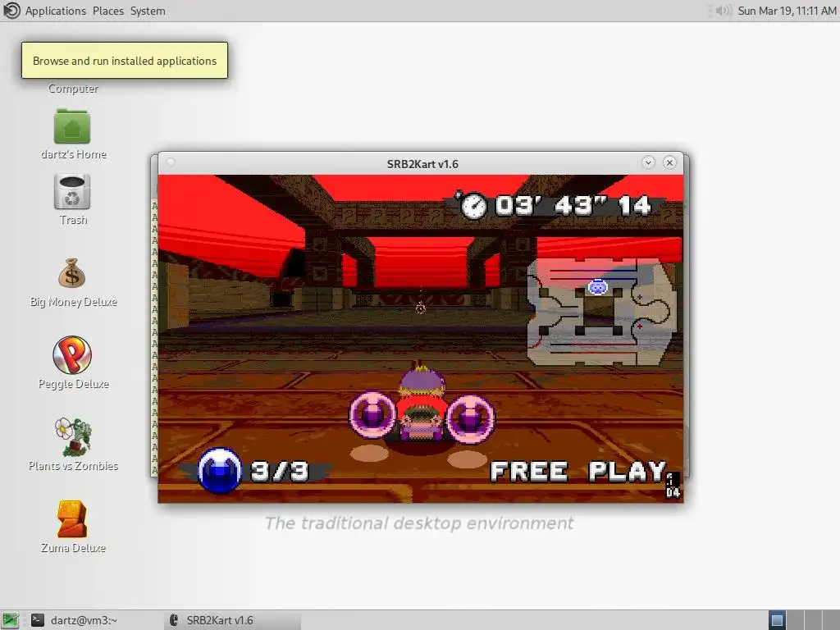Select the dartz's Home folder icon
Image resolution: width=840 pixels, height=630 pixels.
pyautogui.click(x=72, y=126)
